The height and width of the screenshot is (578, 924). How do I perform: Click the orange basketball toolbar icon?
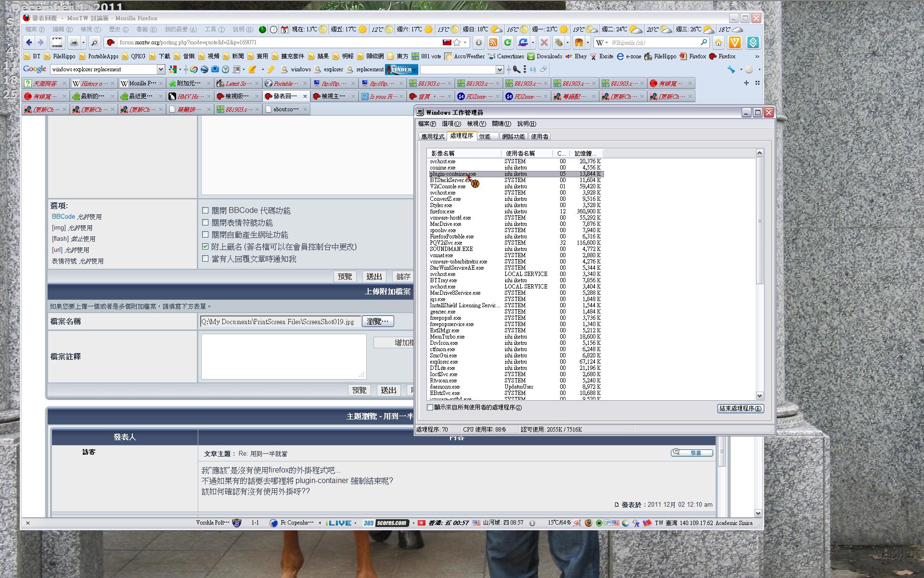click(x=579, y=43)
